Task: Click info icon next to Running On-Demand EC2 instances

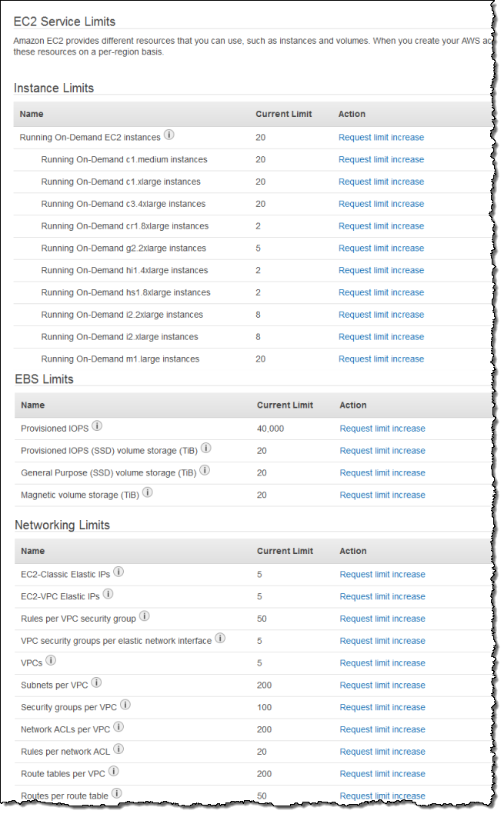Action: (x=169, y=136)
